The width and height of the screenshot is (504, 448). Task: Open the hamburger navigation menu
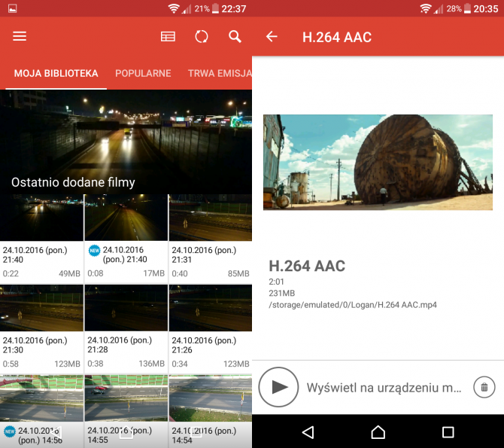pos(20,36)
